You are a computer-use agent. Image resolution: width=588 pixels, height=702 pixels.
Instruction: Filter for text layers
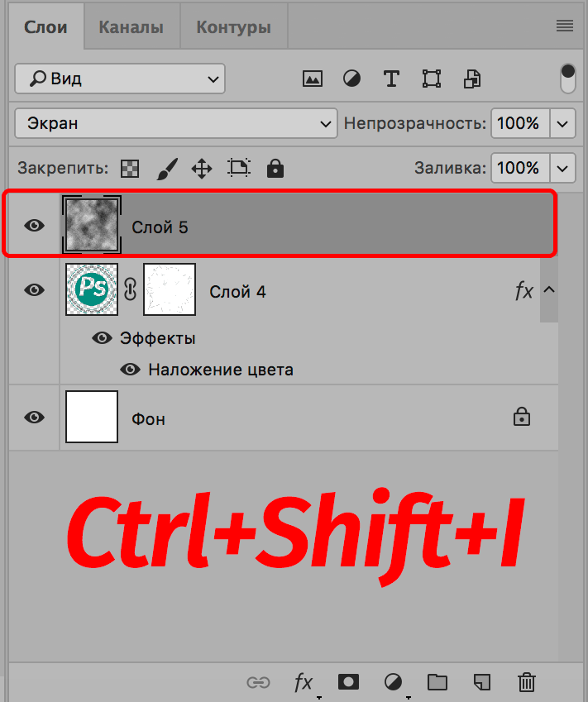pyautogui.click(x=391, y=79)
